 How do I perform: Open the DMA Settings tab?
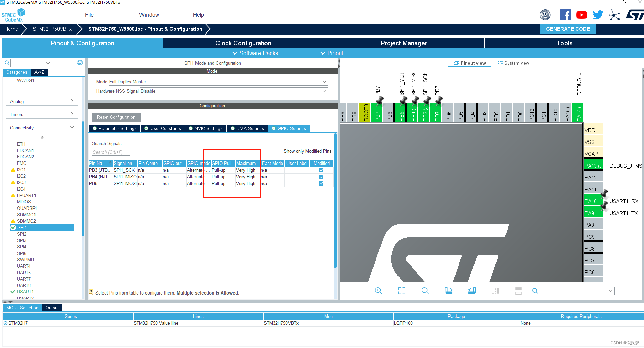click(x=247, y=128)
